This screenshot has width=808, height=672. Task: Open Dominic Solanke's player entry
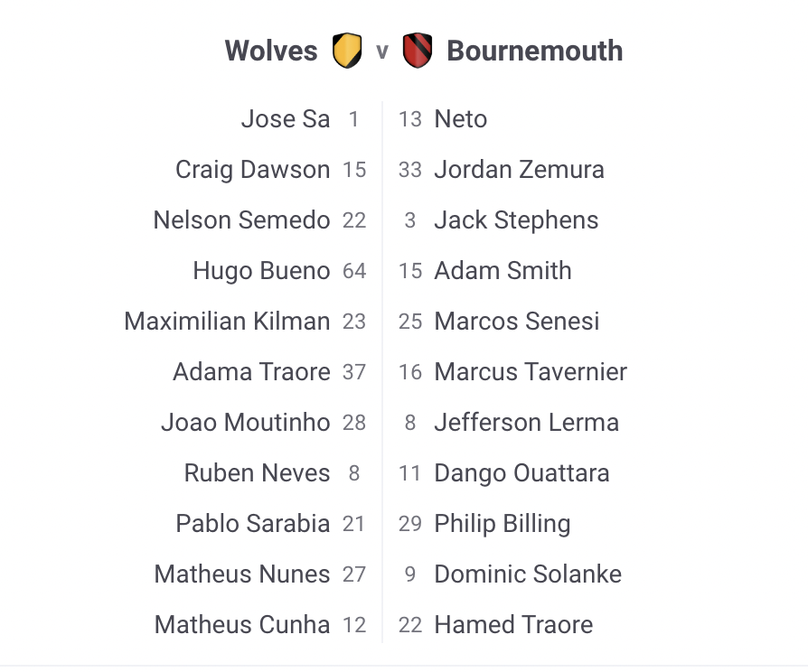point(528,574)
